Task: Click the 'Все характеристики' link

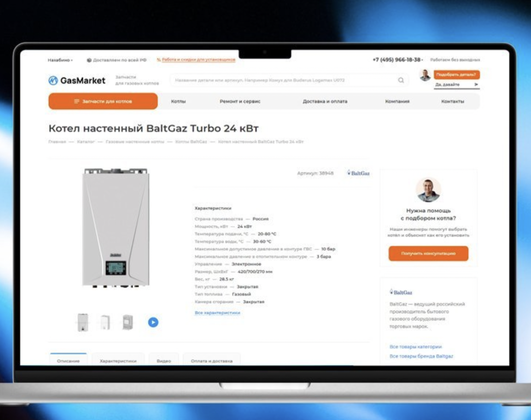Action: tap(217, 313)
